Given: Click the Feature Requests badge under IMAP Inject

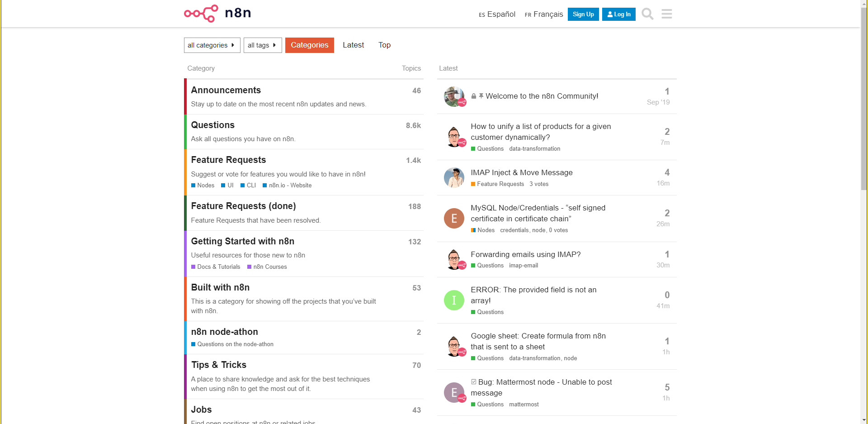Looking at the screenshot, I should (497, 184).
